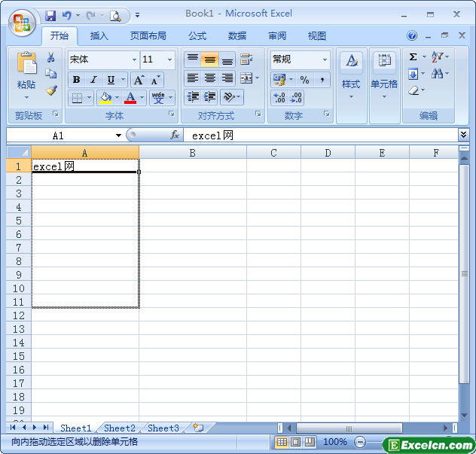Increase decimal places
Screen dimensions: 476x454
pyautogui.click(x=279, y=98)
